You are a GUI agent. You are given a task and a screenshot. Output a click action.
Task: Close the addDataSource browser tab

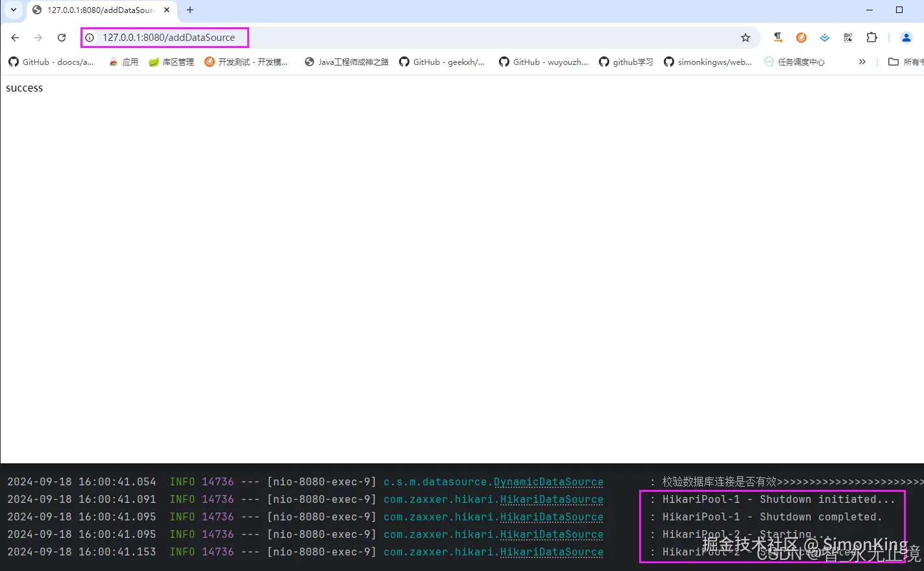tap(167, 10)
